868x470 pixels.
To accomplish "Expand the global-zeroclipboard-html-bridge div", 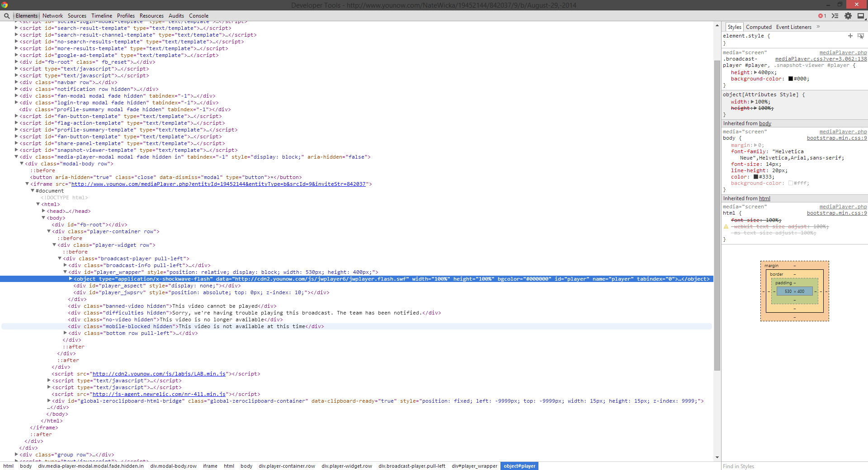I will click(49, 401).
